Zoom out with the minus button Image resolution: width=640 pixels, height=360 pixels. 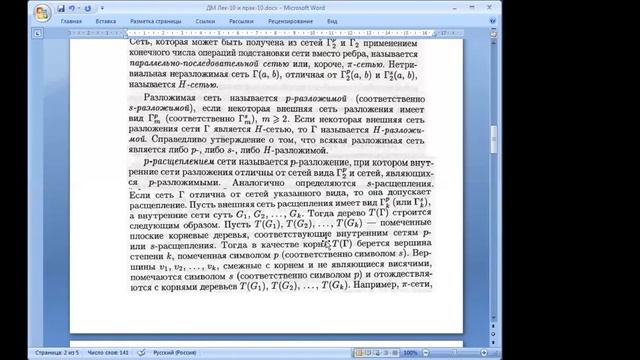click(426, 353)
